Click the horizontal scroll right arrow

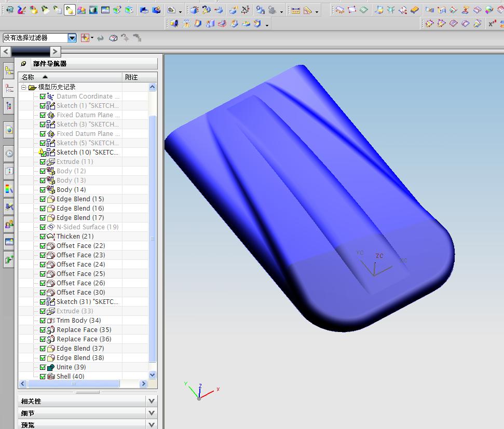[143, 383]
